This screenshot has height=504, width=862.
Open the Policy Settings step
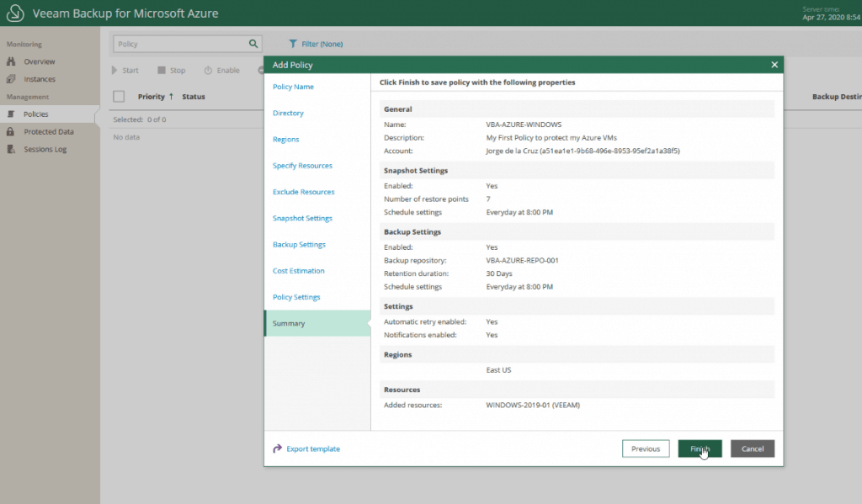(296, 297)
